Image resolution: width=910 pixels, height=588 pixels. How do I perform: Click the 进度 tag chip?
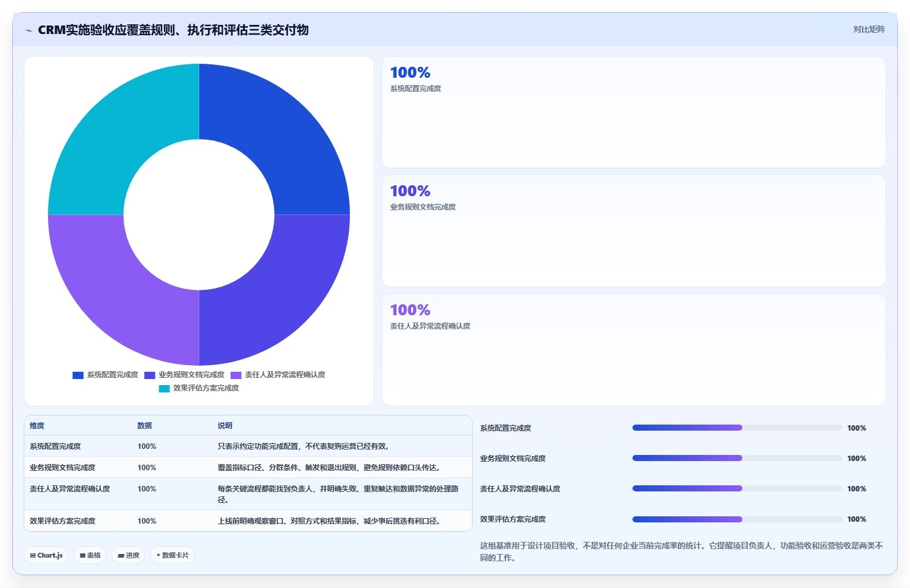tap(128, 555)
